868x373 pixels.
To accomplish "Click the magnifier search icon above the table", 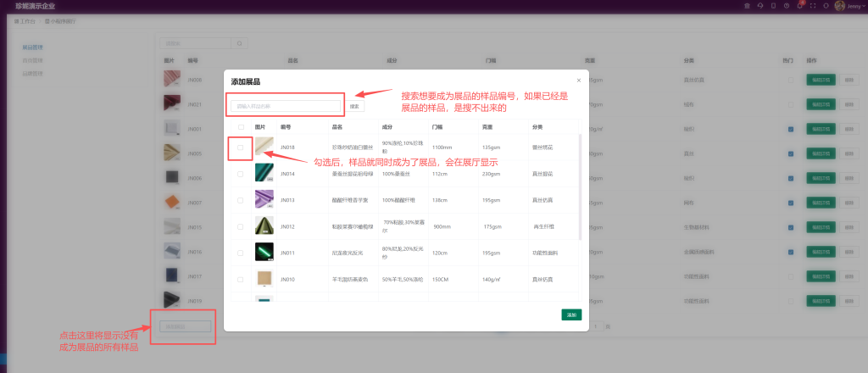I will click(x=240, y=42).
